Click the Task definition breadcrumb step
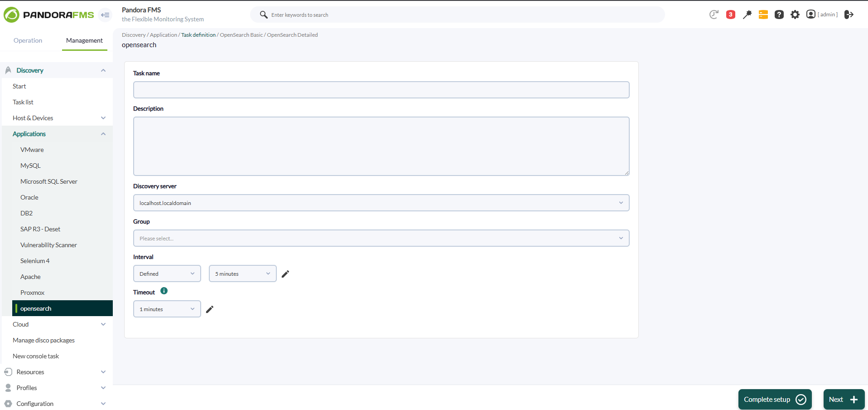The width and height of the screenshot is (868, 410). (x=198, y=35)
